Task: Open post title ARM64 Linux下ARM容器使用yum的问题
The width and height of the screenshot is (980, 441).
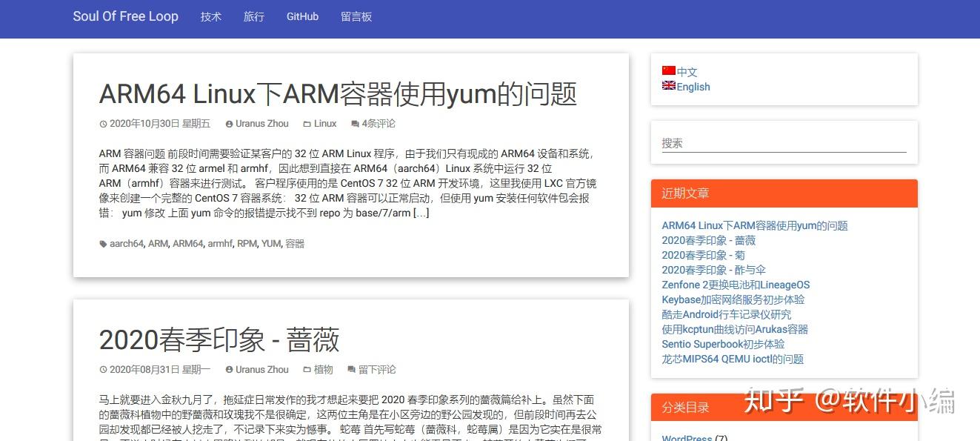Action: pyautogui.click(x=338, y=93)
